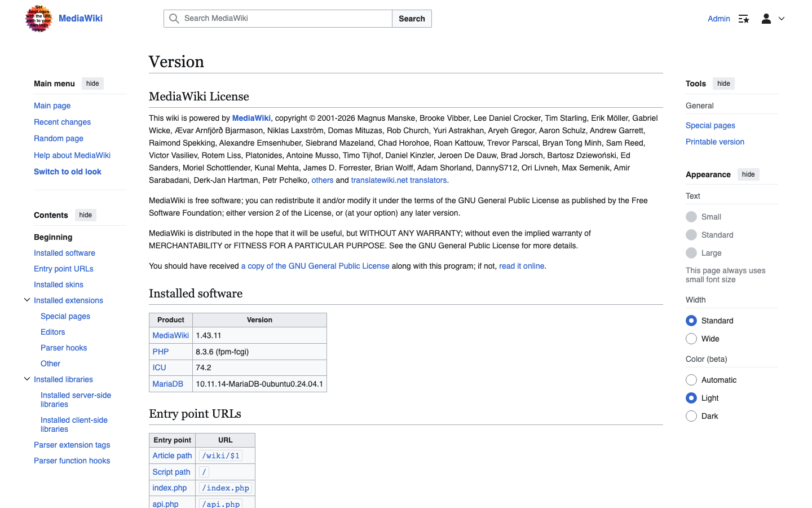Open the translatewiki.net translators link

tap(399, 180)
